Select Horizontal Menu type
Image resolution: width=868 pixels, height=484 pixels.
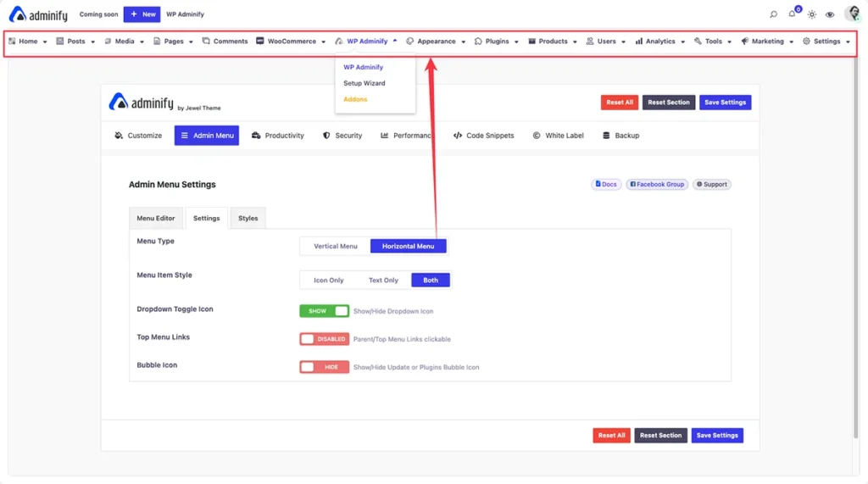point(408,247)
